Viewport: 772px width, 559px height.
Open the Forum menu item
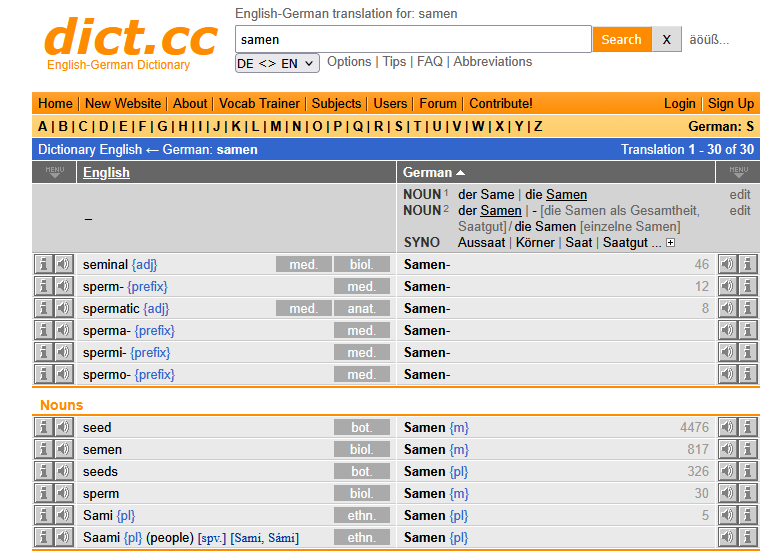438,103
